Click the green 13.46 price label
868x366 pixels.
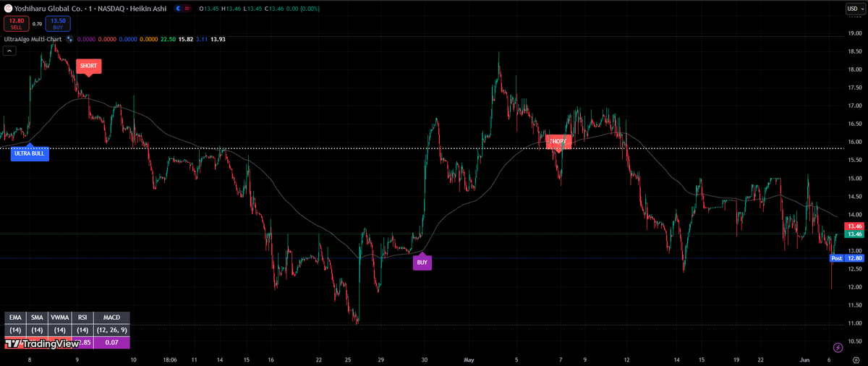point(855,234)
